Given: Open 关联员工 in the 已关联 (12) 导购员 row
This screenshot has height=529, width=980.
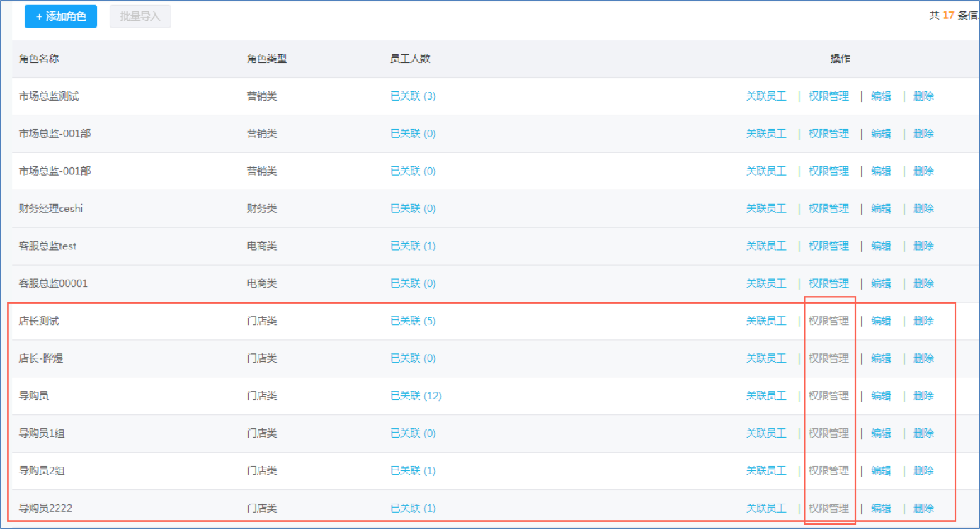Looking at the screenshot, I should pyautogui.click(x=766, y=397).
